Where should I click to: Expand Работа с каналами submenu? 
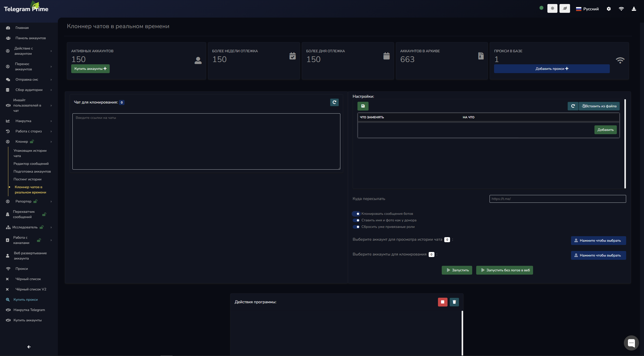coord(29,240)
